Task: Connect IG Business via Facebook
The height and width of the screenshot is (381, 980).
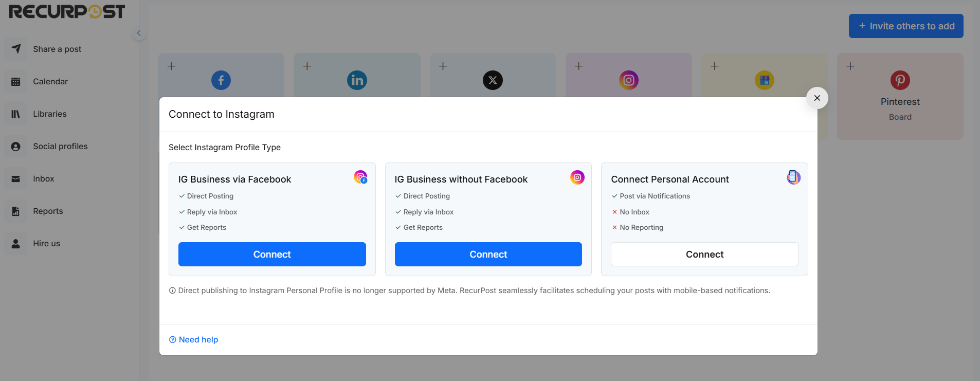Action: click(272, 254)
